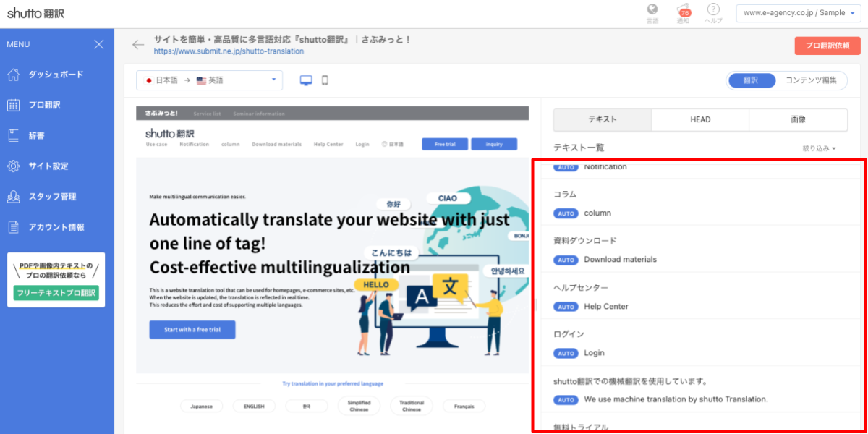The height and width of the screenshot is (434, 868).
Task: Open the 絞り込み filter dropdown
Action: [x=820, y=148]
